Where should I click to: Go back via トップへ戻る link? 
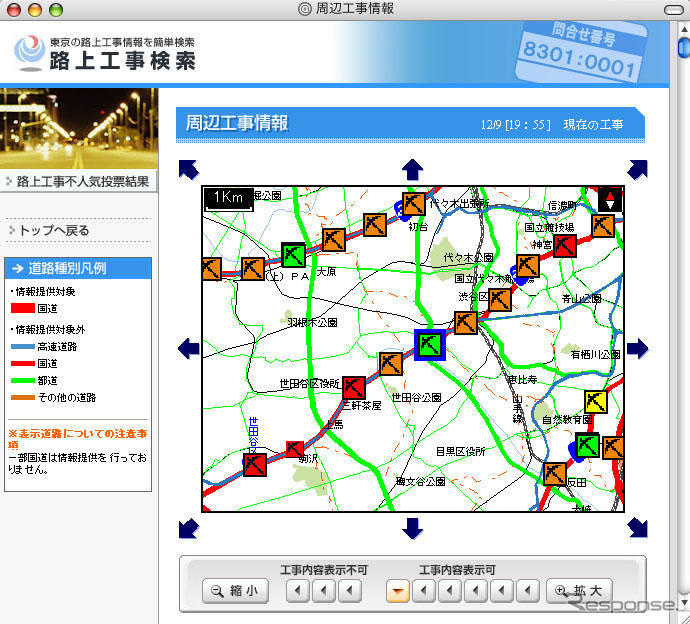tap(54, 230)
